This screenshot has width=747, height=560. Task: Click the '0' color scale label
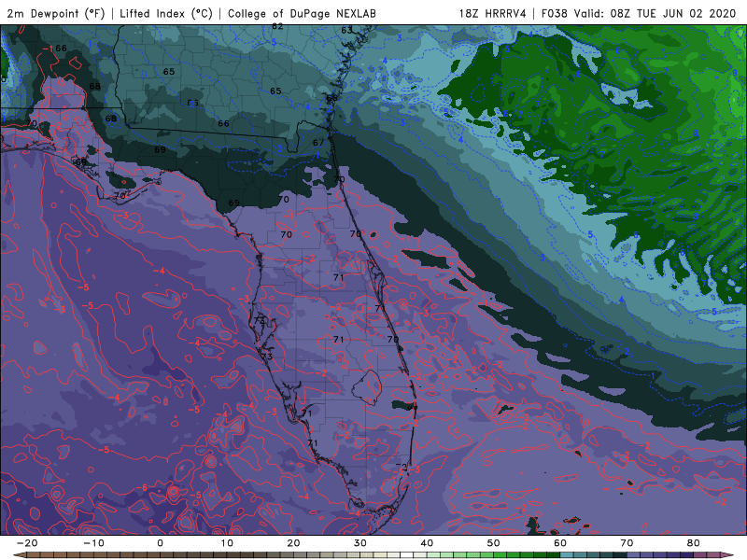(x=160, y=543)
